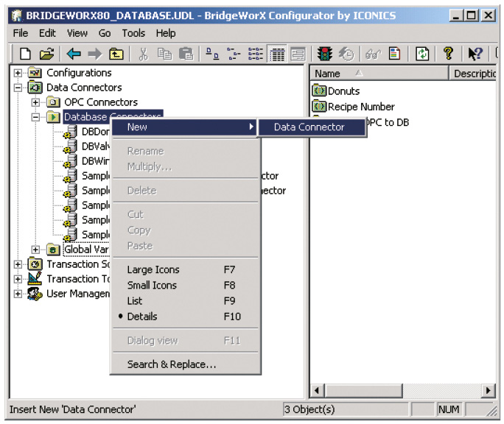Select the DBDor database connector item
This screenshot has height=424, width=504.
click(96, 132)
